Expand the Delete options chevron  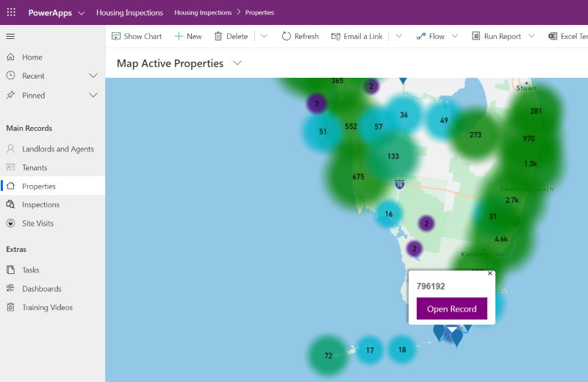264,36
